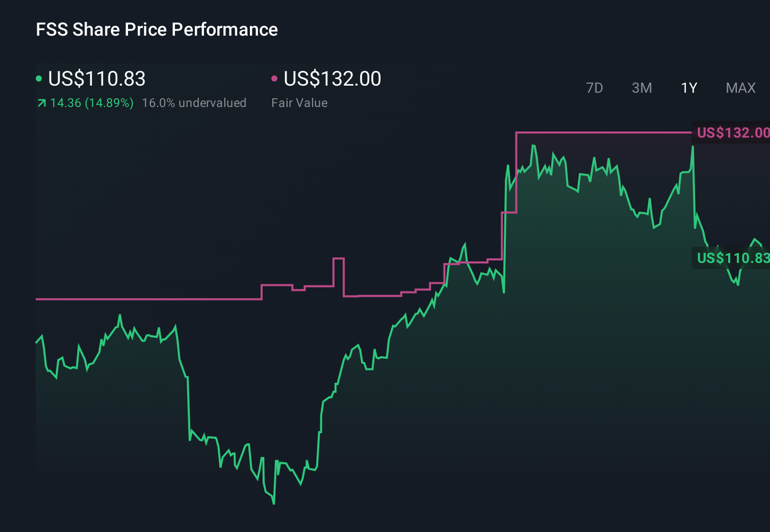Viewport: 770px width, 532px height.
Task: Click the US$132.00 fair value header price
Action: click(332, 79)
